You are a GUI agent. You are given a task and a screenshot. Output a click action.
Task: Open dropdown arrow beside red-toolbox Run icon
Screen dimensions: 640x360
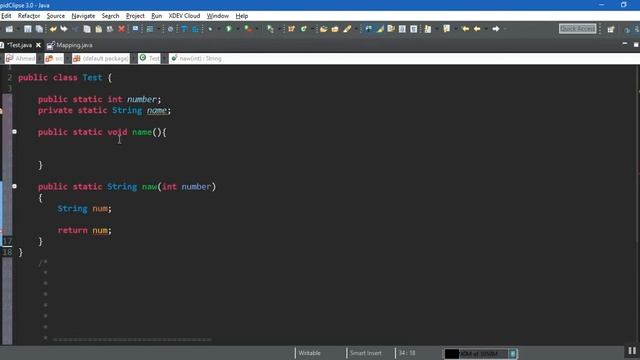(x=257, y=29)
